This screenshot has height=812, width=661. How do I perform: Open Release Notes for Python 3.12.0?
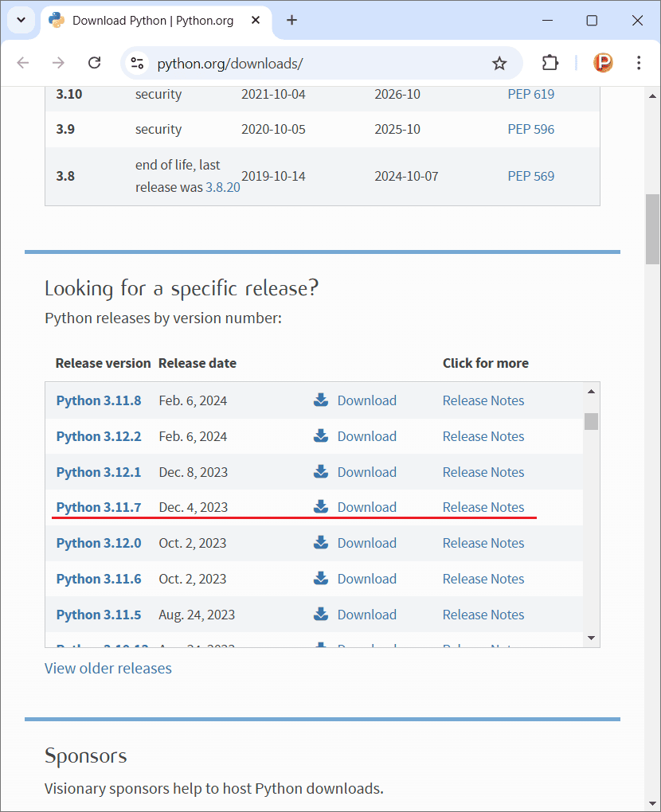point(483,543)
